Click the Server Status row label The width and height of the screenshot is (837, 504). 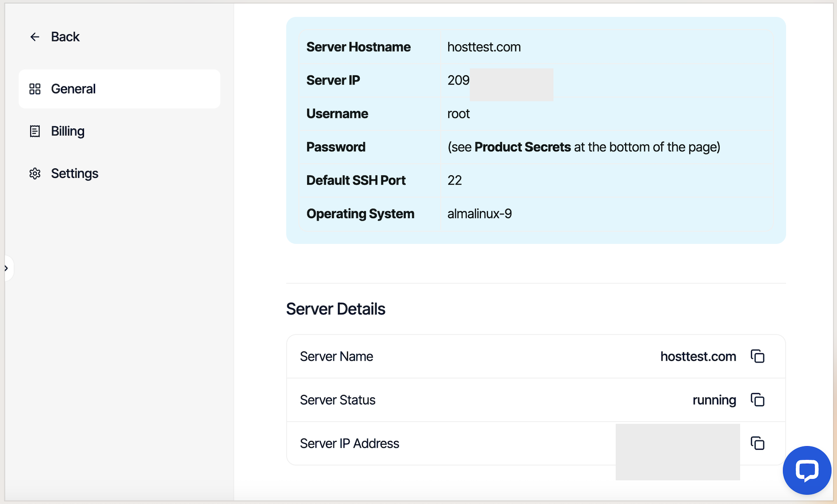[337, 400]
